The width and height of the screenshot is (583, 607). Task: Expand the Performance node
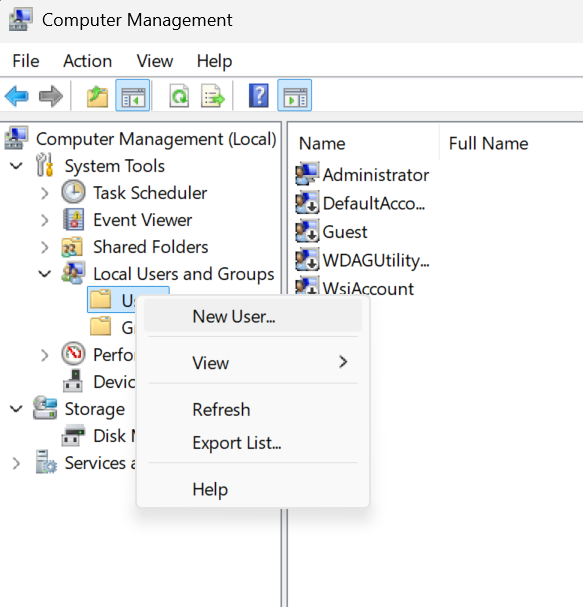(45, 355)
